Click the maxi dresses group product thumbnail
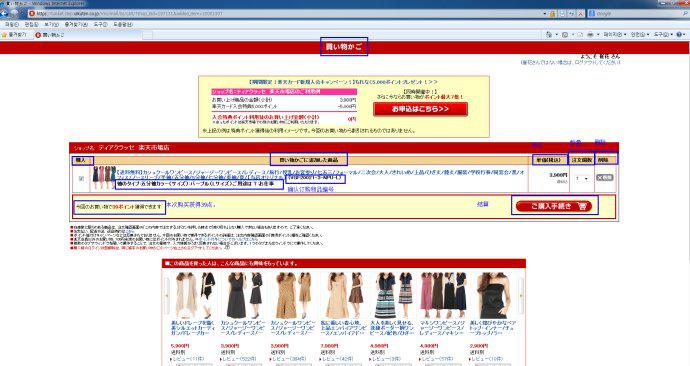The height and width of the screenshot is (366, 690). pos(443,295)
